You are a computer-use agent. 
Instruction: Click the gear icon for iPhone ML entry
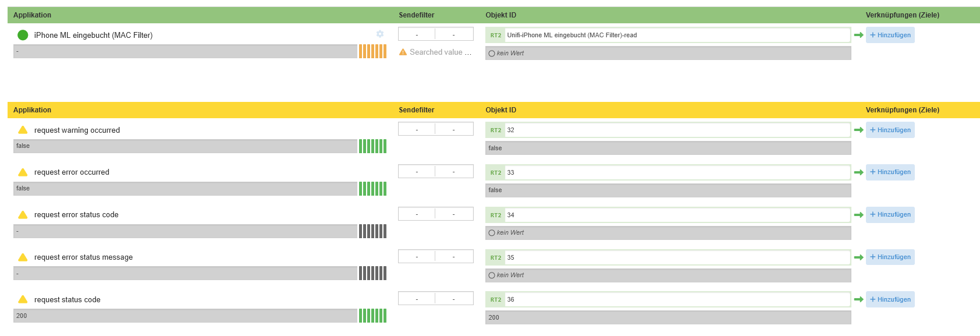pos(380,34)
